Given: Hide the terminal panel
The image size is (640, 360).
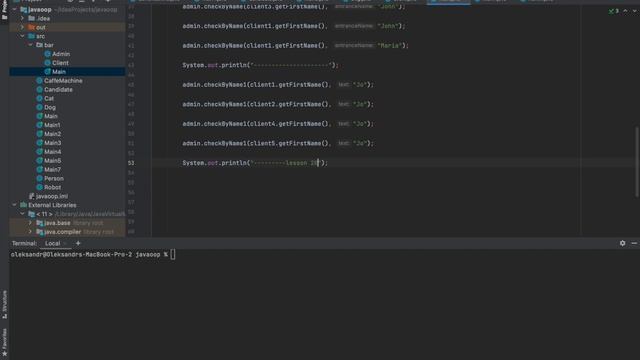Looking at the screenshot, I should click(634, 243).
